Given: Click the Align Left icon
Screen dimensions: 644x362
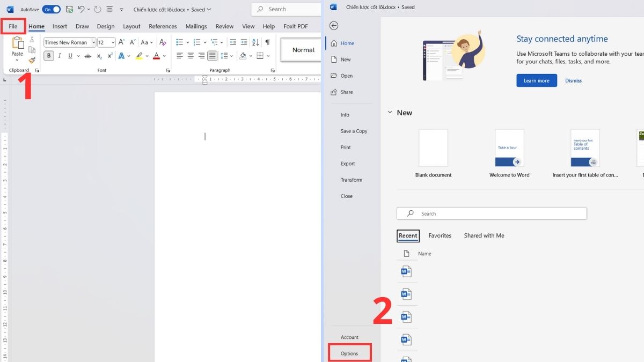Looking at the screenshot, I should pyautogui.click(x=180, y=56).
